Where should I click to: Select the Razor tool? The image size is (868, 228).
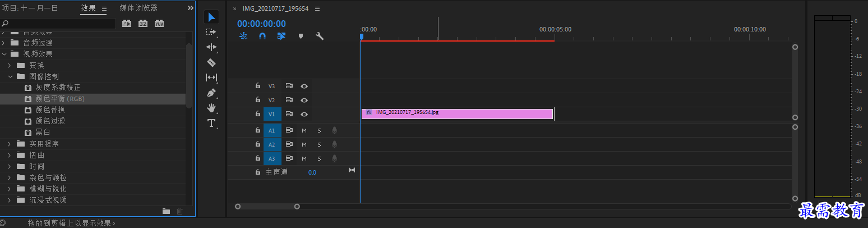[x=211, y=62]
